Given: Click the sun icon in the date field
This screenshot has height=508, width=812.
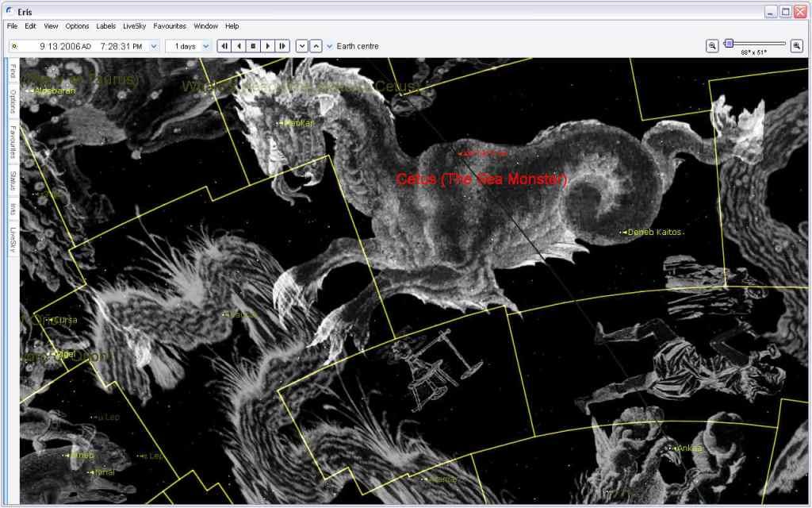Looking at the screenshot, I should pyautogui.click(x=14, y=46).
